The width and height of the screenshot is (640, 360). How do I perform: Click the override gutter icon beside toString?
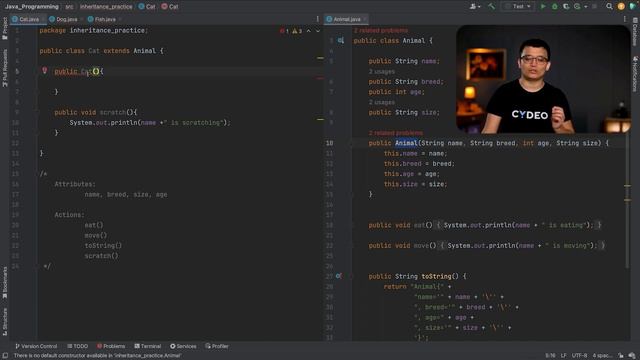[338, 276]
